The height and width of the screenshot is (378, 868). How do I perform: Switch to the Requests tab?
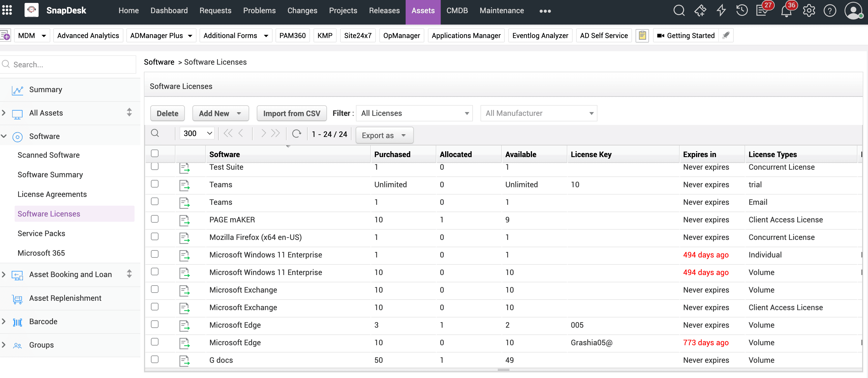point(215,11)
